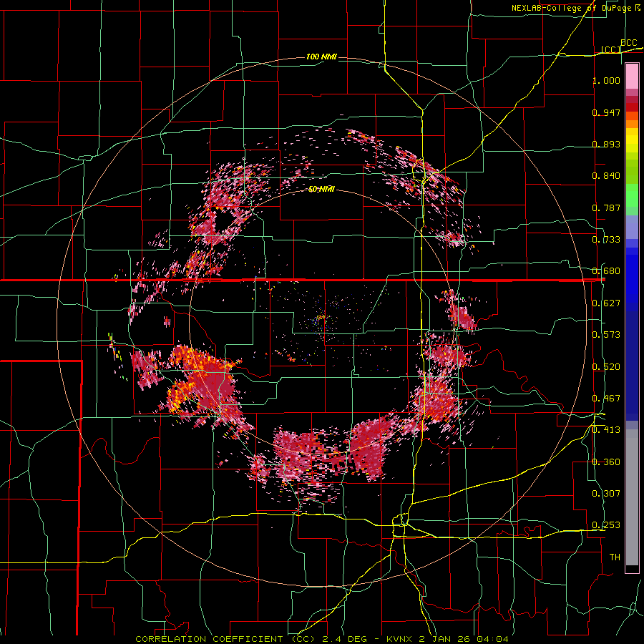Click the DCC label above the color bar
Image resolution: width=644 pixels, height=644 pixels.
point(629,43)
